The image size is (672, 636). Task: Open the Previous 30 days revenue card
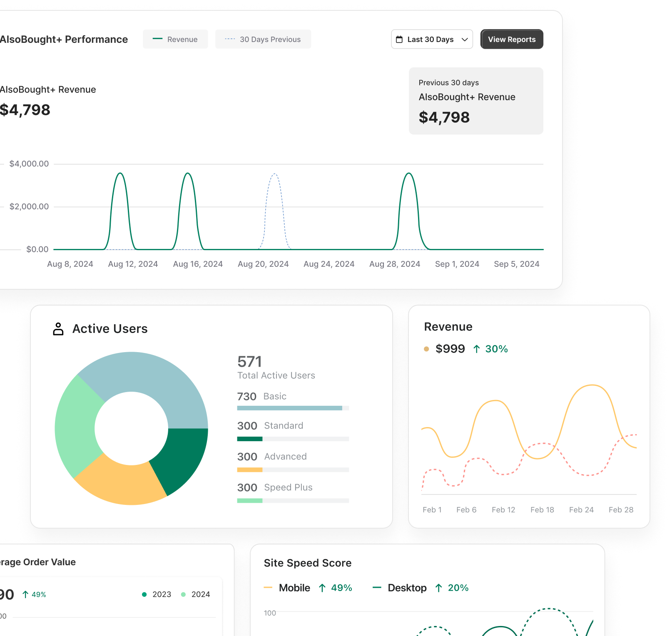[476, 101]
